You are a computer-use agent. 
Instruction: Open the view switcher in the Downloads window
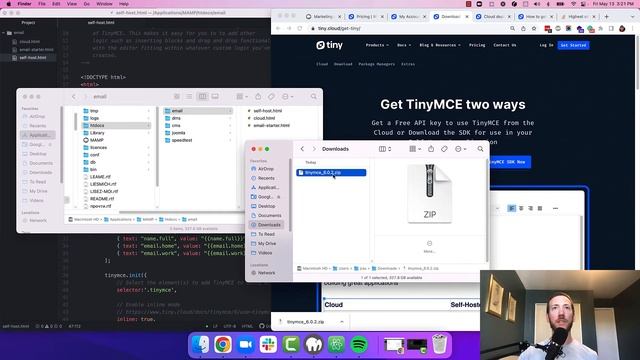point(385,149)
